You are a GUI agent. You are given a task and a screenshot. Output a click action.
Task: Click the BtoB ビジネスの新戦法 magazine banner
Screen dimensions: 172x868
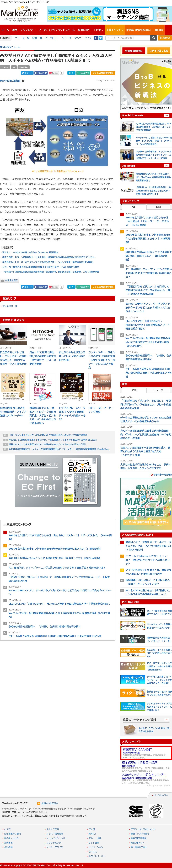146,84
